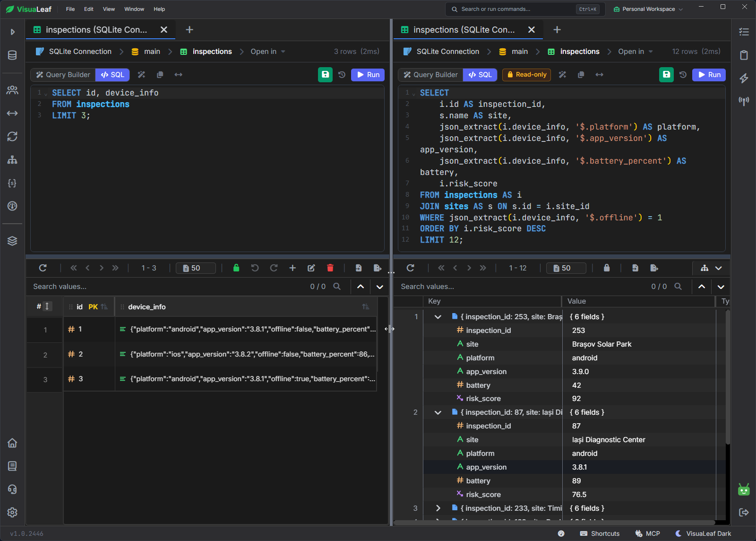Toggle sort on device_info column header
The height and width of the screenshot is (541, 756).
[366, 307]
